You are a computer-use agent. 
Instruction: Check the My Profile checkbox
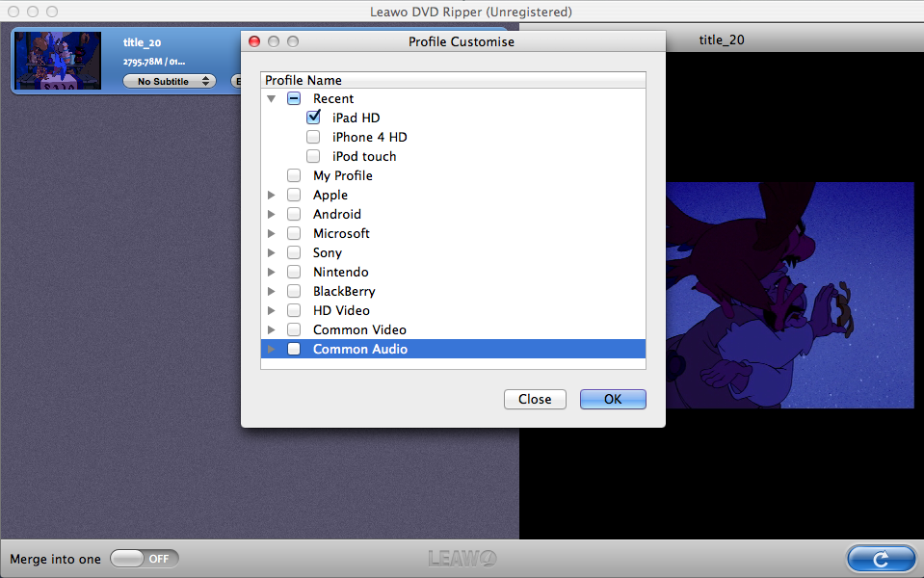(294, 175)
